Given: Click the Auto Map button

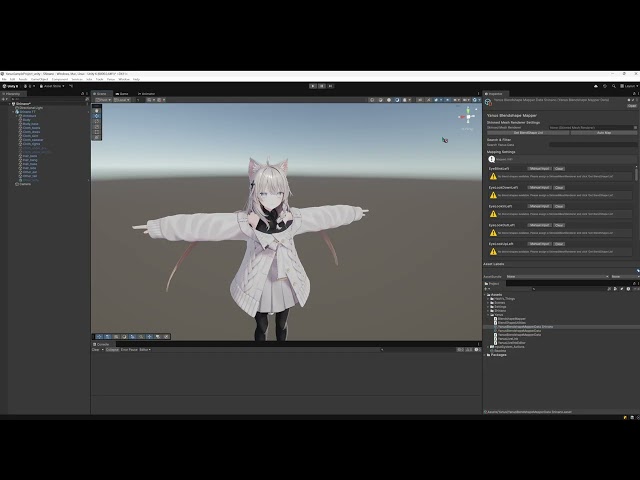Looking at the screenshot, I should tap(604, 133).
